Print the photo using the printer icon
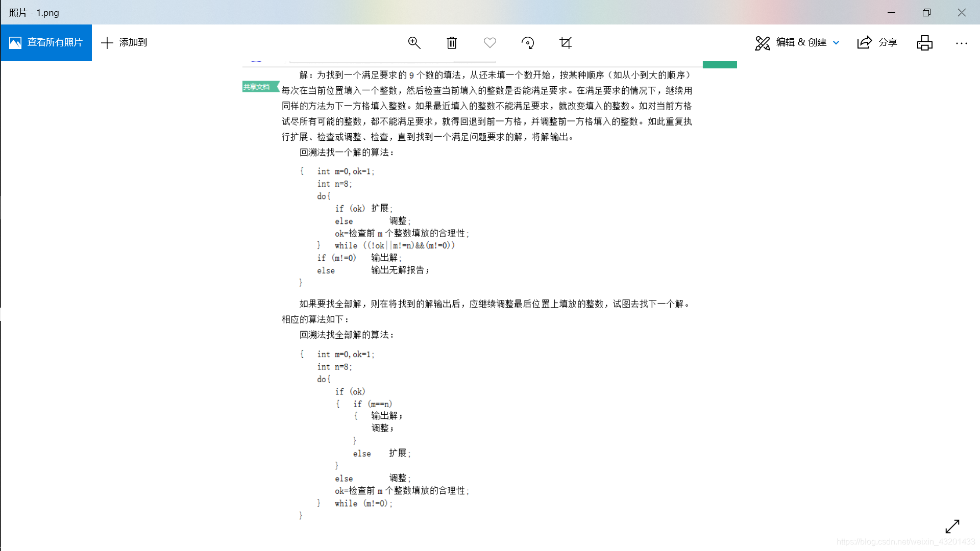The width and height of the screenshot is (980, 551). tap(924, 43)
